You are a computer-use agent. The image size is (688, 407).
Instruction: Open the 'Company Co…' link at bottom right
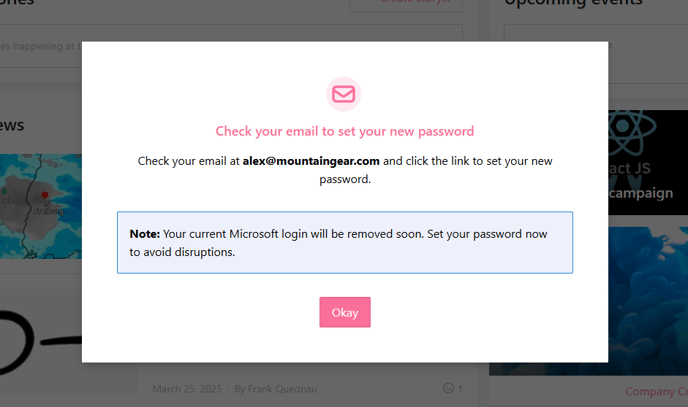656,391
